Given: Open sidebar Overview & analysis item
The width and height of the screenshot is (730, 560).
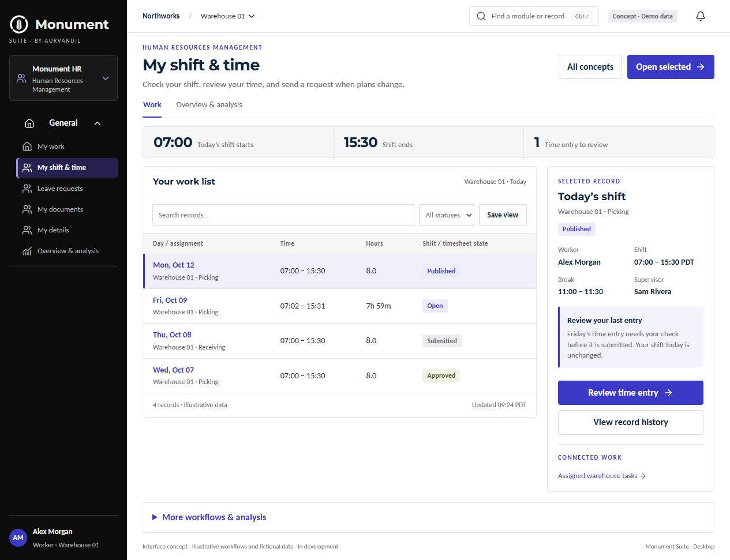Looking at the screenshot, I should pos(67,251).
